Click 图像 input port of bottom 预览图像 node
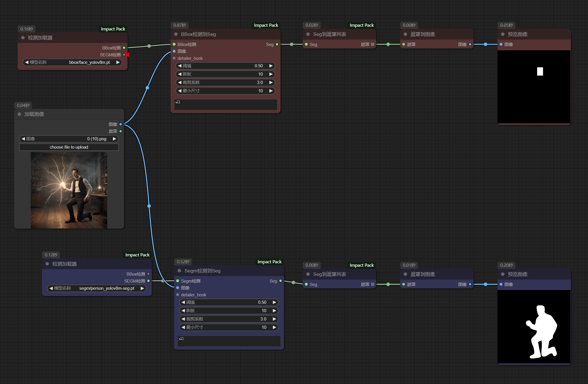Image resolution: width=588 pixels, height=384 pixels. [501, 284]
